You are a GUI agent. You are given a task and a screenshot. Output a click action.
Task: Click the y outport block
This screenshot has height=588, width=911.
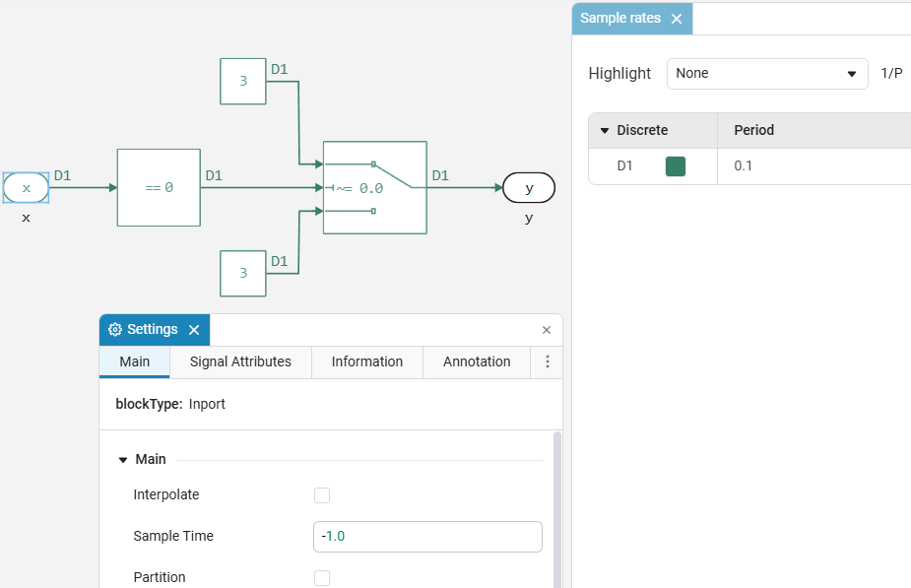[529, 187]
